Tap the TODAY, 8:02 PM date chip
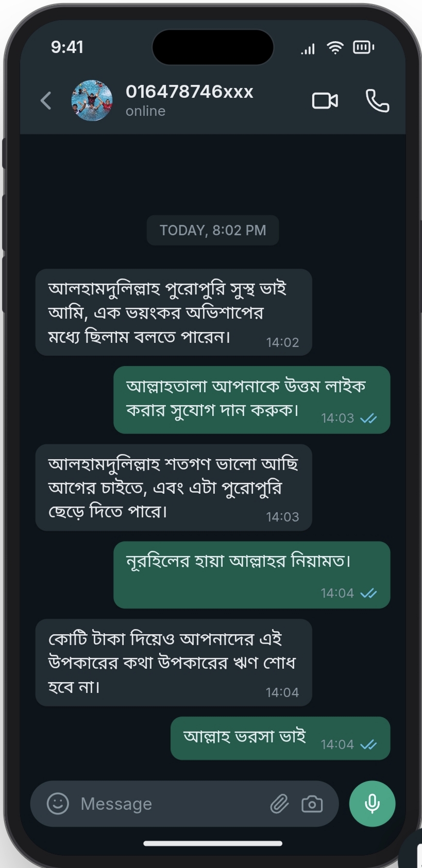Viewport: 422px width, 868px height. pos(213,230)
